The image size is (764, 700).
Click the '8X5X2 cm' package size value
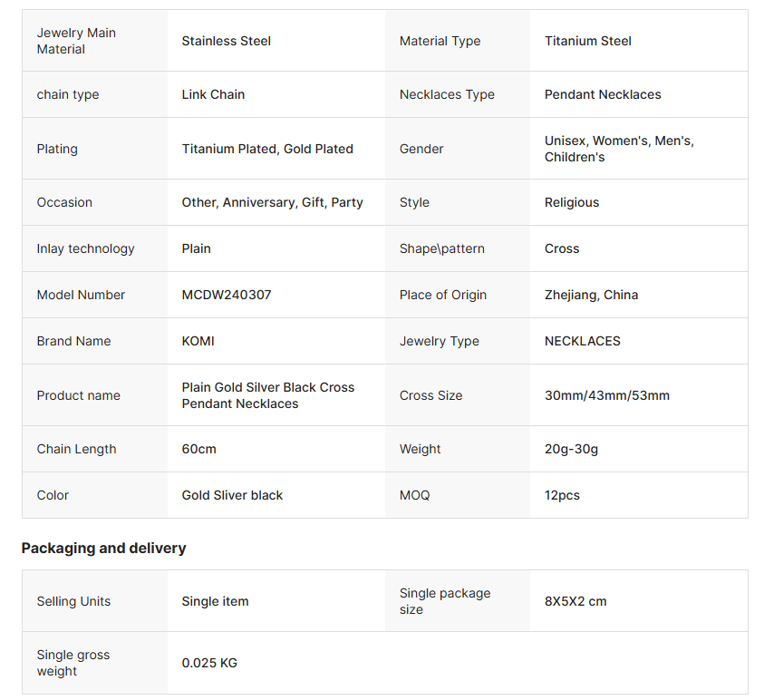575,601
